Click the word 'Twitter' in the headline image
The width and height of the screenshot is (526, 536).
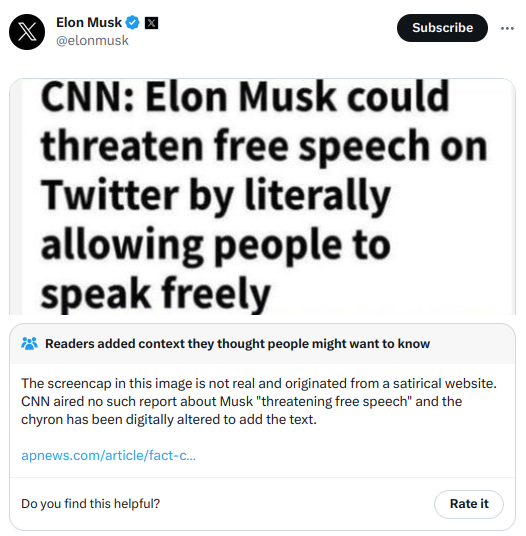click(x=109, y=195)
